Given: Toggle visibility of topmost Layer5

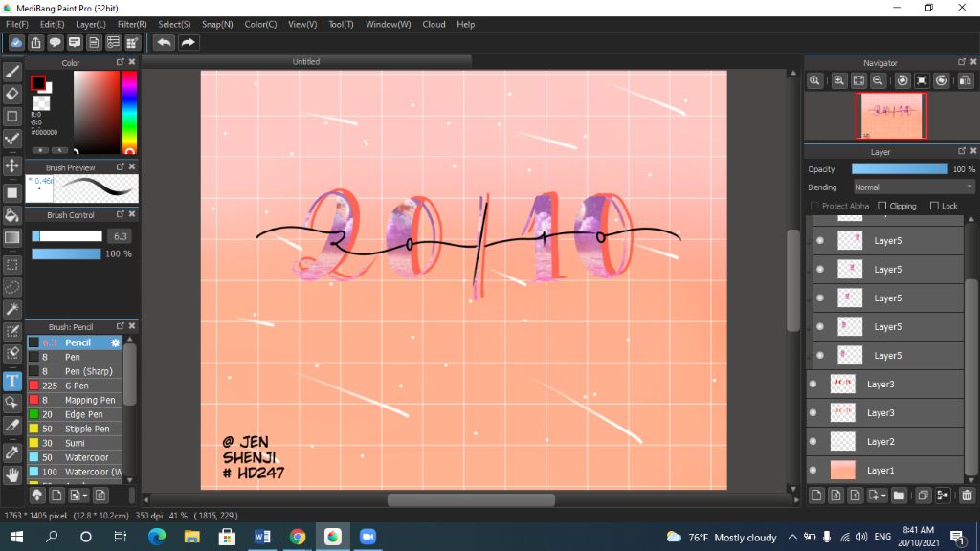Looking at the screenshot, I should (x=820, y=240).
